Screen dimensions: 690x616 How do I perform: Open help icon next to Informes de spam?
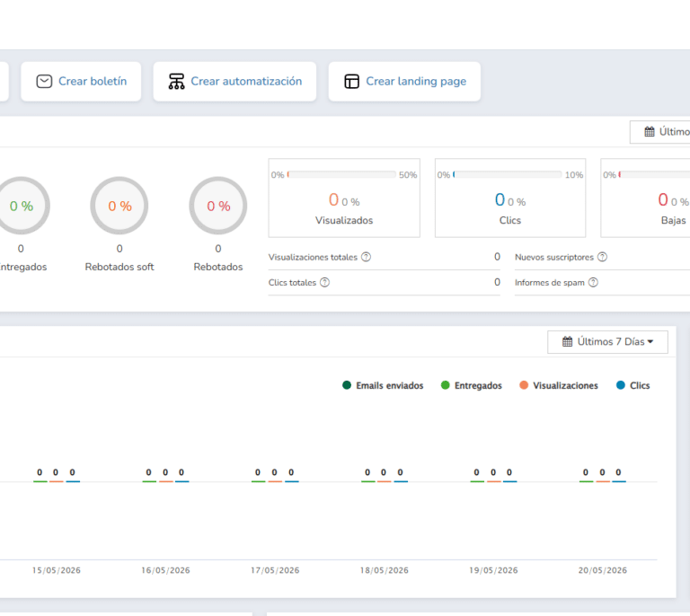(593, 282)
